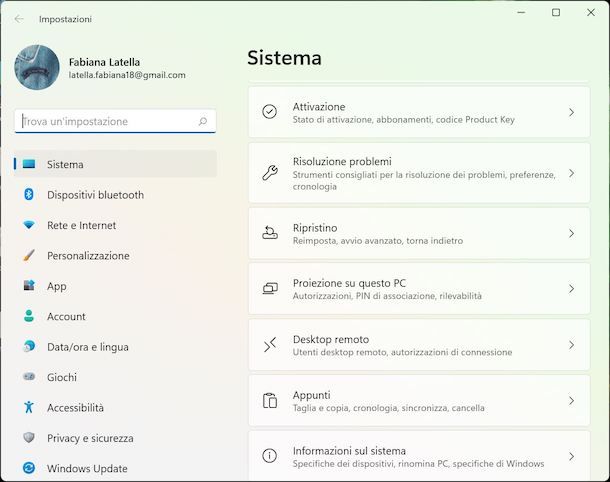Click the Bluetooth icon in the sidebar
The image size is (610, 482).
(x=29, y=194)
